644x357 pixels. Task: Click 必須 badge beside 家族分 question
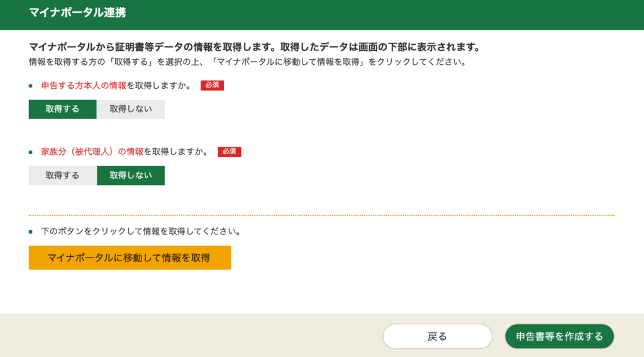coord(230,152)
